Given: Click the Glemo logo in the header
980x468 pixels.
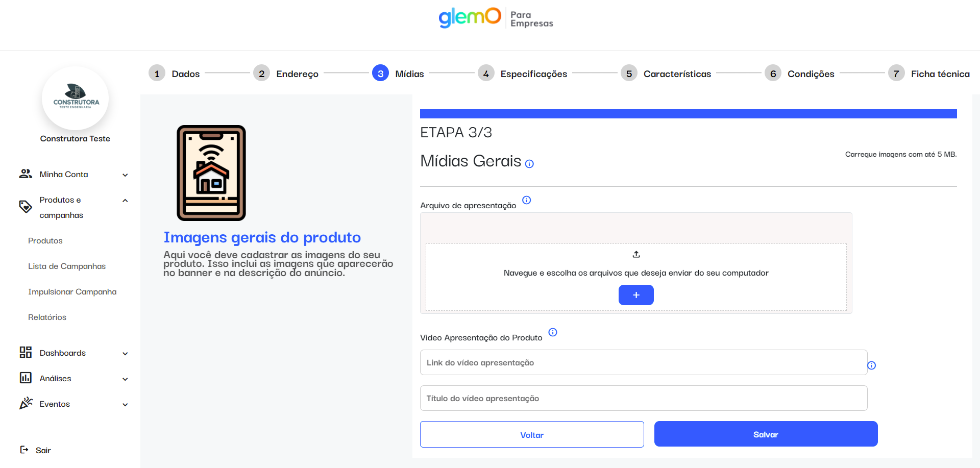Looking at the screenshot, I should pyautogui.click(x=470, y=17).
